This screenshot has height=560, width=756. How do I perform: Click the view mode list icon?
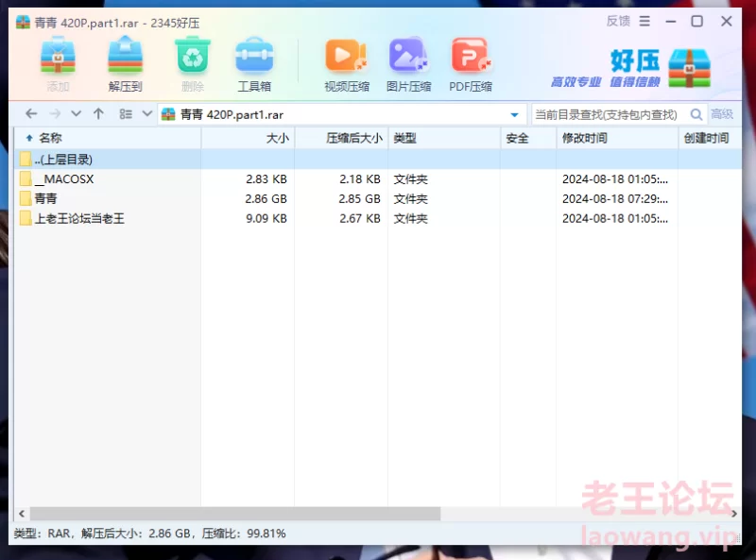tap(126, 113)
